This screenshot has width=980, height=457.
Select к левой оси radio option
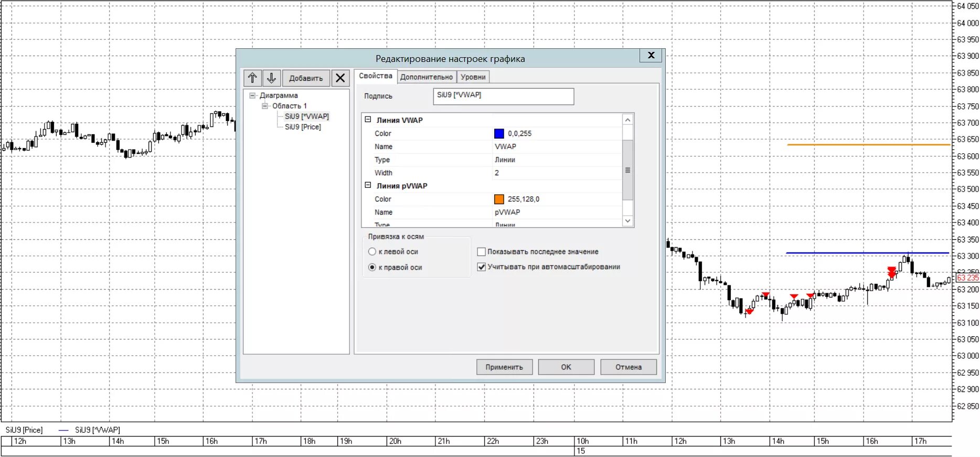pos(372,252)
